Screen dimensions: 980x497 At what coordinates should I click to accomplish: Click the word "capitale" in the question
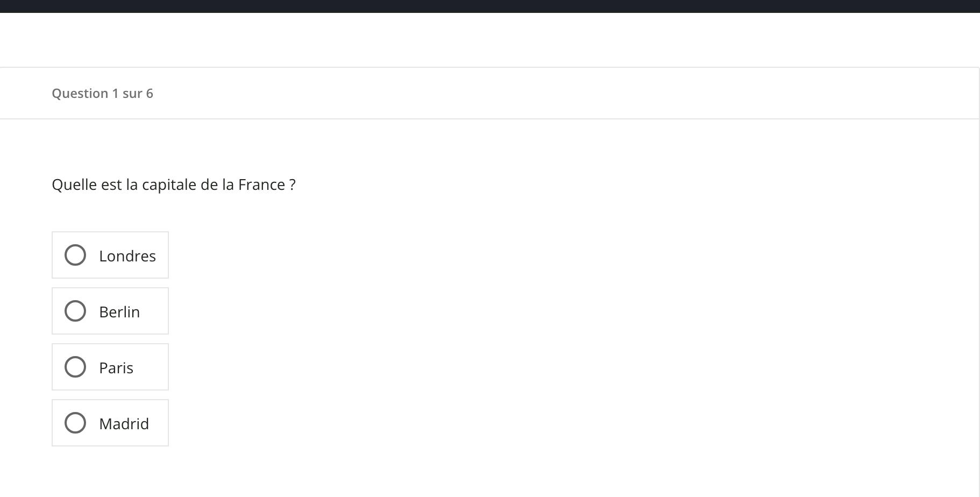[169, 185]
